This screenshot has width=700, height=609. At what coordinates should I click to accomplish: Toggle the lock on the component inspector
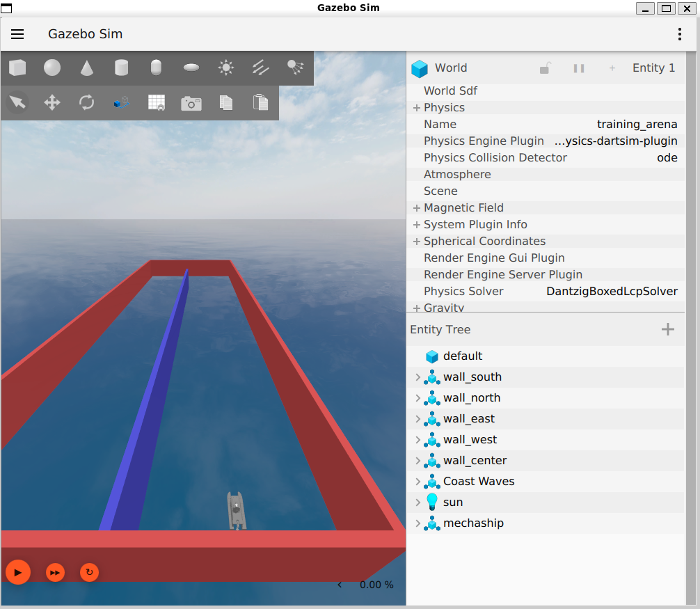click(545, 68)
